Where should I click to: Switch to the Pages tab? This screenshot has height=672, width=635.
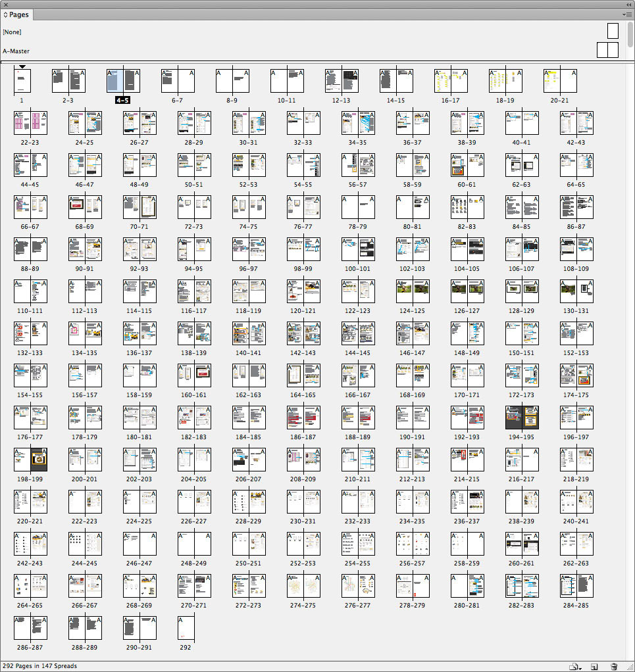coord(18,14)
